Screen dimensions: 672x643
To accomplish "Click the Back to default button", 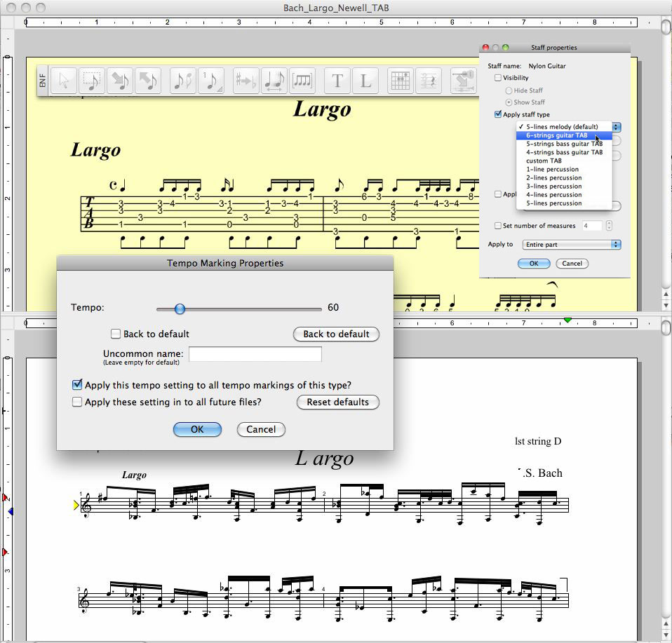I will 336,334.
